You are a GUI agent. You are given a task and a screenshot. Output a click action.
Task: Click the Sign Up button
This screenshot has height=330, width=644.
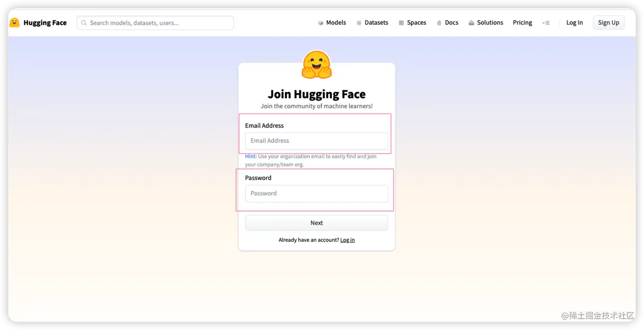click(609, 23)
